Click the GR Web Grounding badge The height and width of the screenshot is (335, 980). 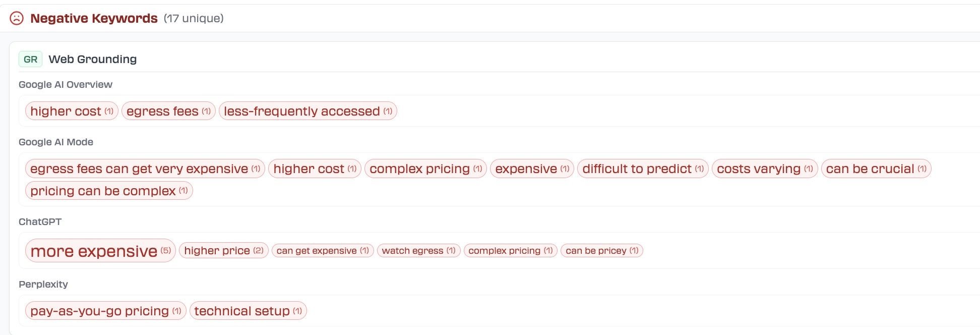tap(30, 59)
